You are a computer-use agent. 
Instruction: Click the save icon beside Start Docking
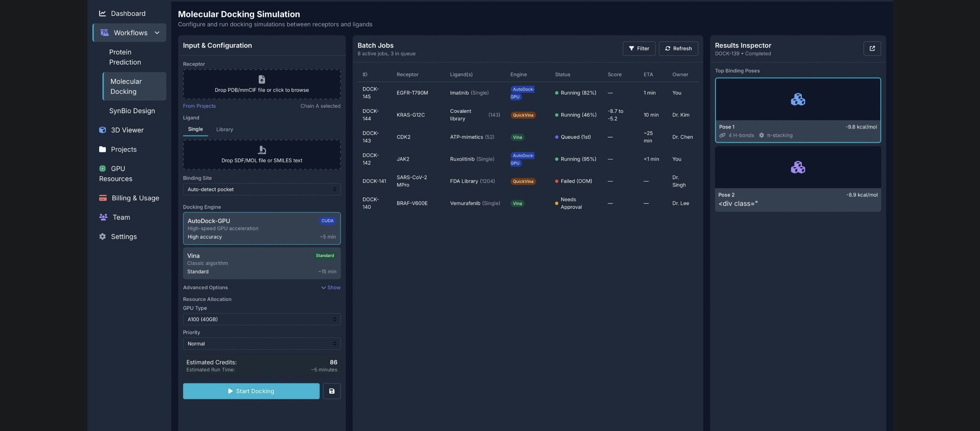point(331,391)
